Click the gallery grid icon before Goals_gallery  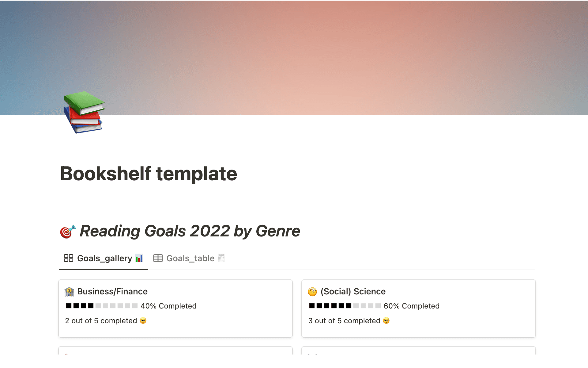(68, 258)
